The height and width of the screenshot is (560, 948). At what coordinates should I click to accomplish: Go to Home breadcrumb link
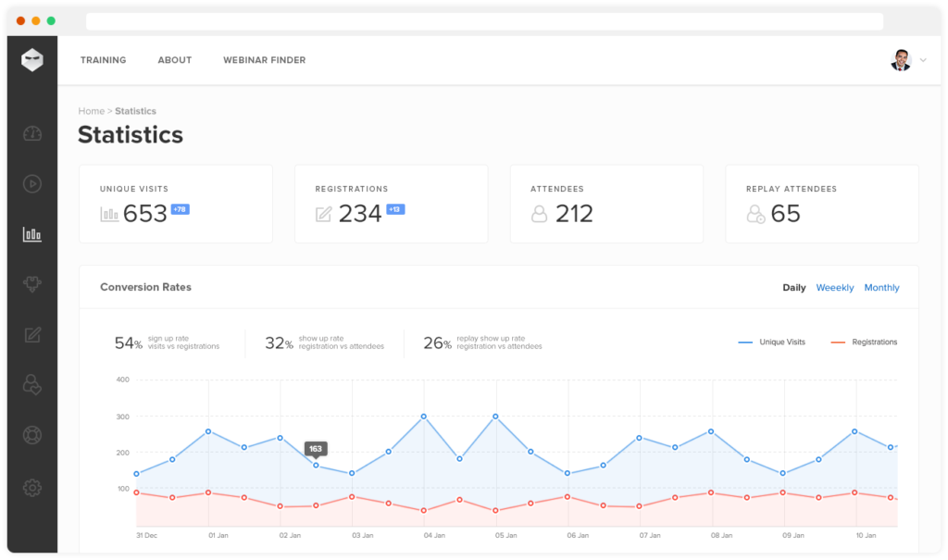[92, 111]
